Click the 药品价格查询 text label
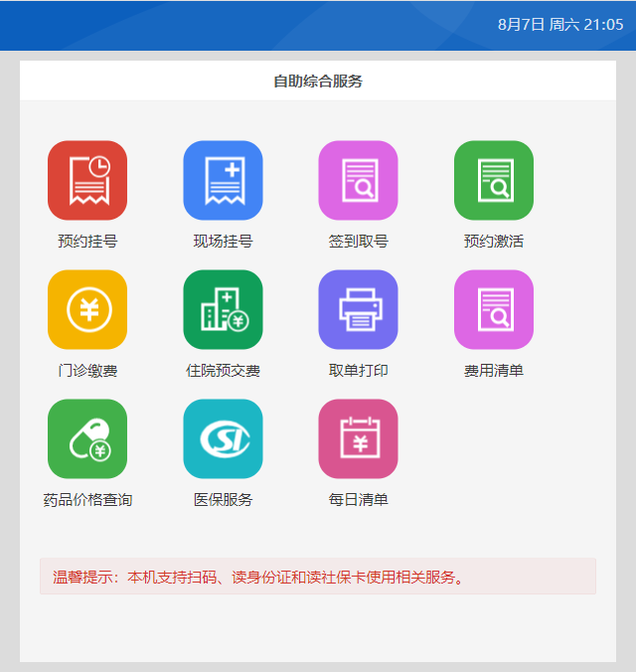Viewport: 636px width, 672px height. click(87, 500)
